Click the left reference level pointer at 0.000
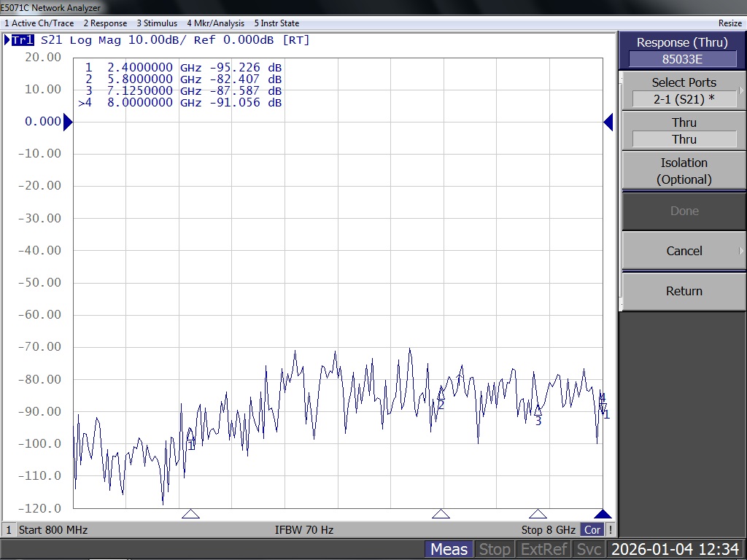 68,122
